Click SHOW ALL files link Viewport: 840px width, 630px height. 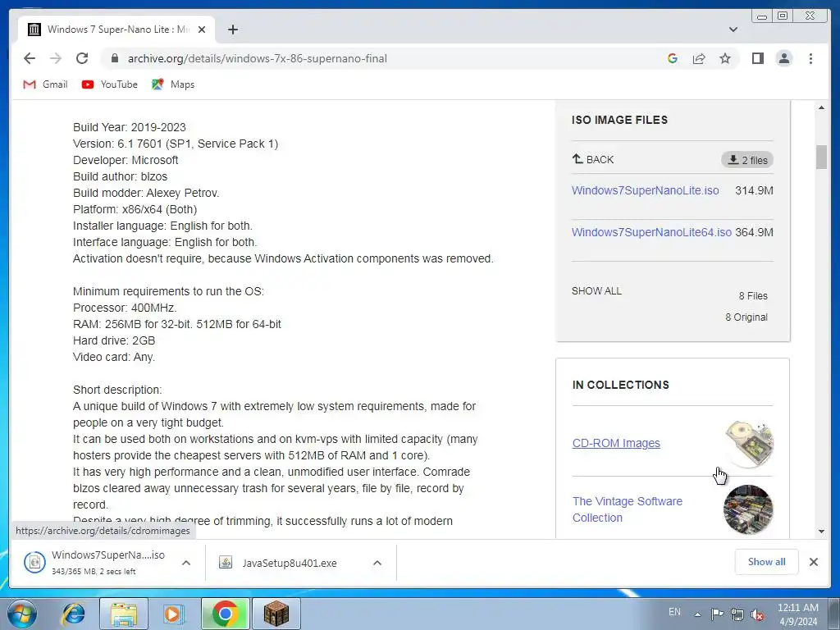pyautogui.click(x=596, y=291)
